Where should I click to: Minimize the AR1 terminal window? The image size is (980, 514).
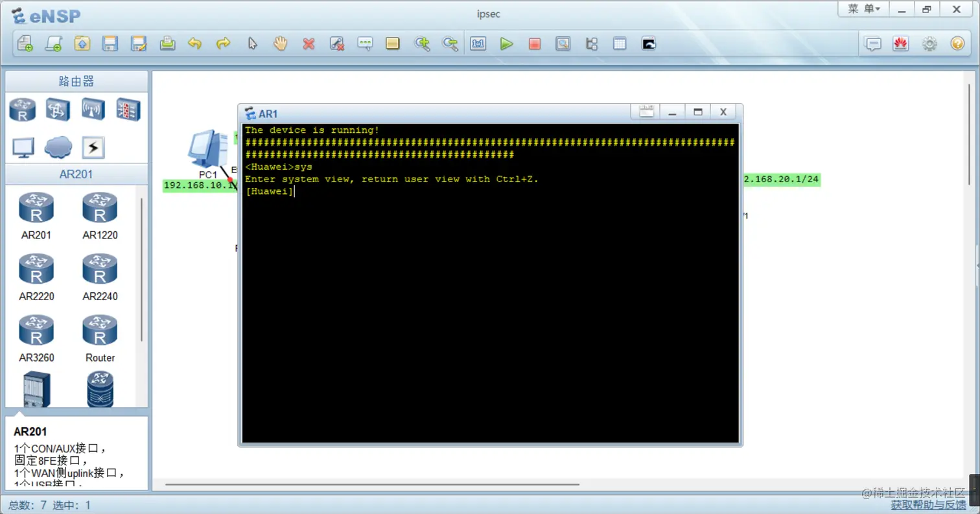672,113
